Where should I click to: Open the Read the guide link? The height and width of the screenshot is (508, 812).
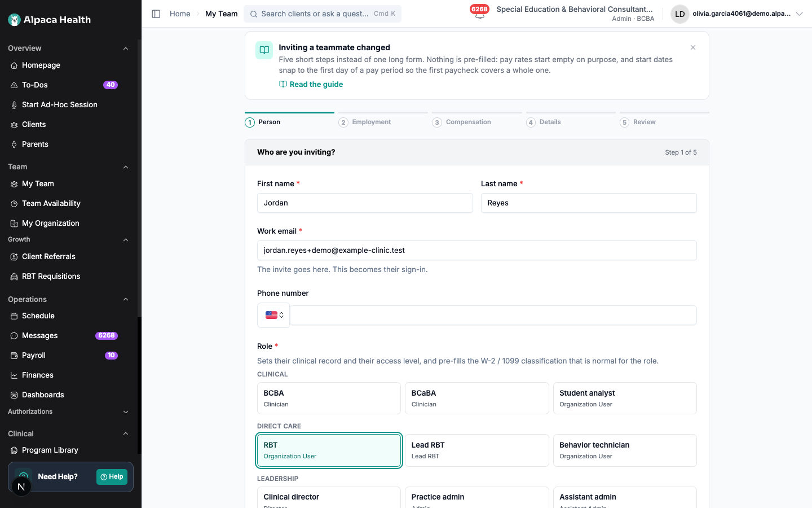tap(311, 84)
